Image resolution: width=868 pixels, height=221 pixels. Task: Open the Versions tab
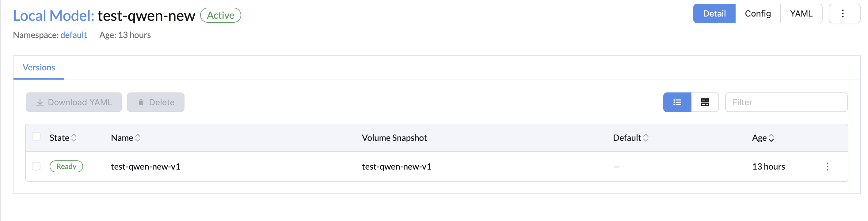click(39, 68)
